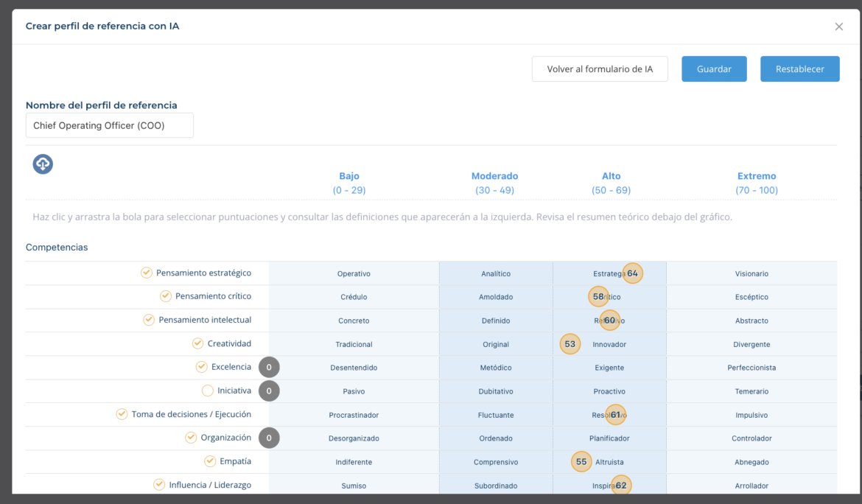Click the gray 0 badge next to Iniciativa

[x=269, y=391]
